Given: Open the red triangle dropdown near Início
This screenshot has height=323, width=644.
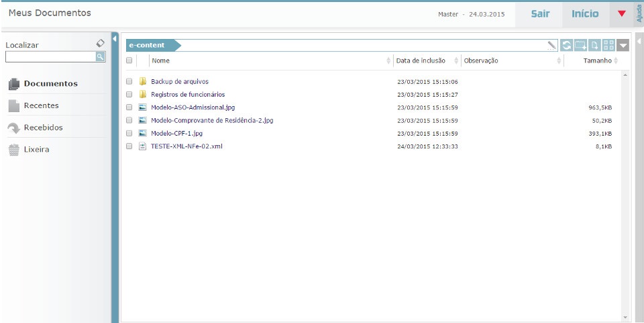Looking at the screenshot, I should pos(621,13).
